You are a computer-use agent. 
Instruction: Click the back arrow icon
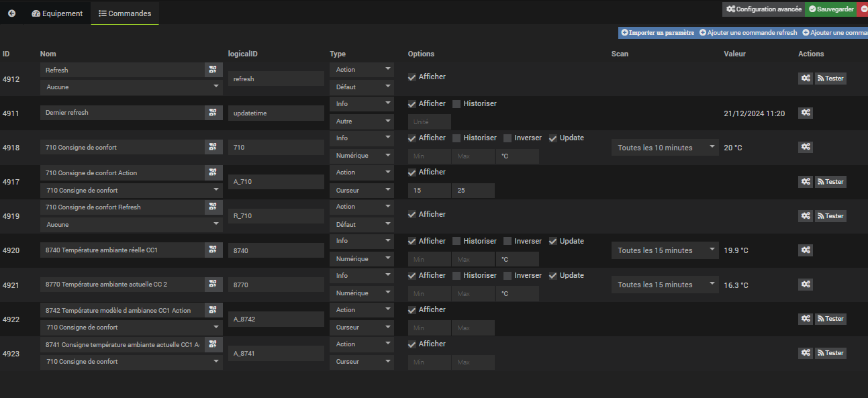pyautogui.click(x=11, y=13)
